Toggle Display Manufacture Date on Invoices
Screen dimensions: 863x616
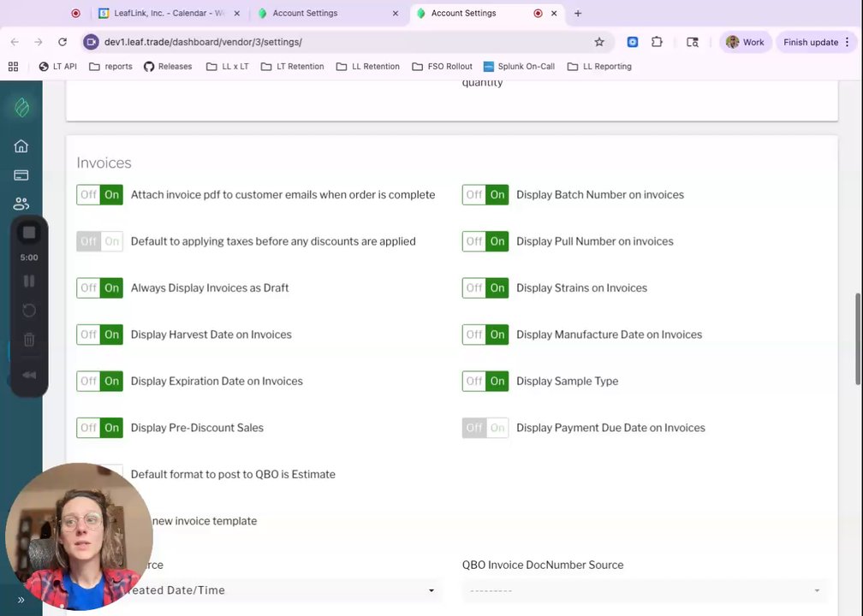point(485,335)
